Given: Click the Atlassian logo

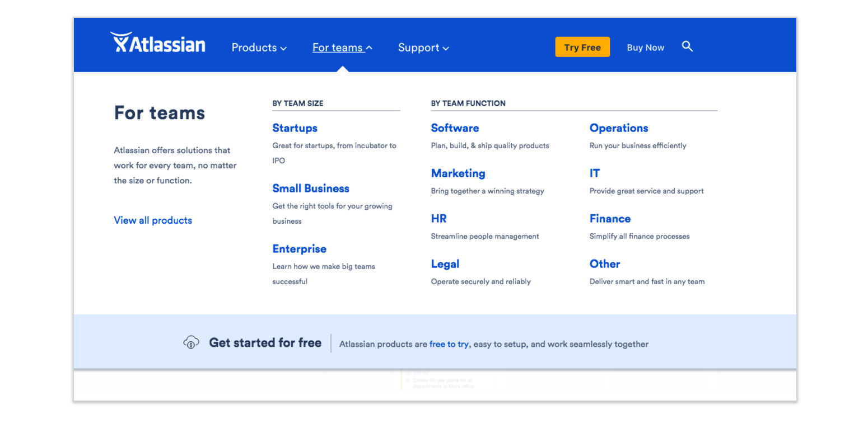Looking at the screenshot, I should (158, 43).
